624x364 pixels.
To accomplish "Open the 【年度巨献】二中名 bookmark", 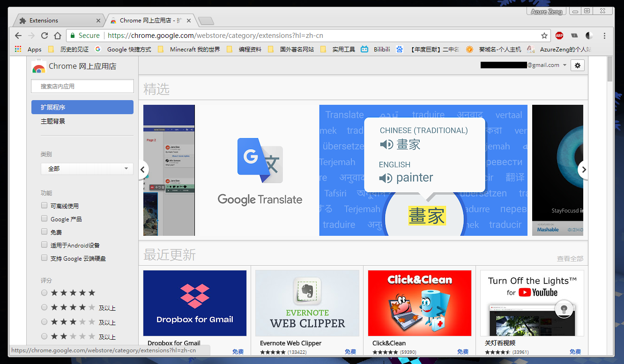I will (x=428, y=49).
